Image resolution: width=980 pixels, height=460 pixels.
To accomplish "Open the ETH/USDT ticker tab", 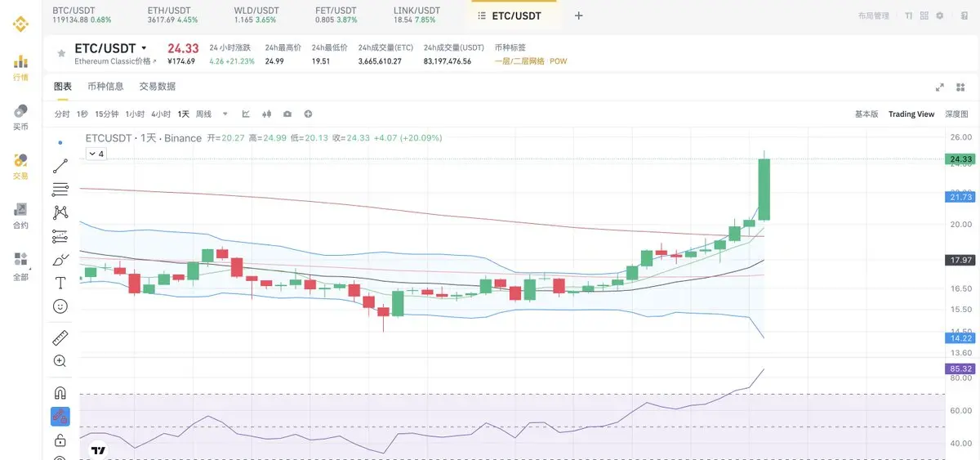I will coord(171,14).
